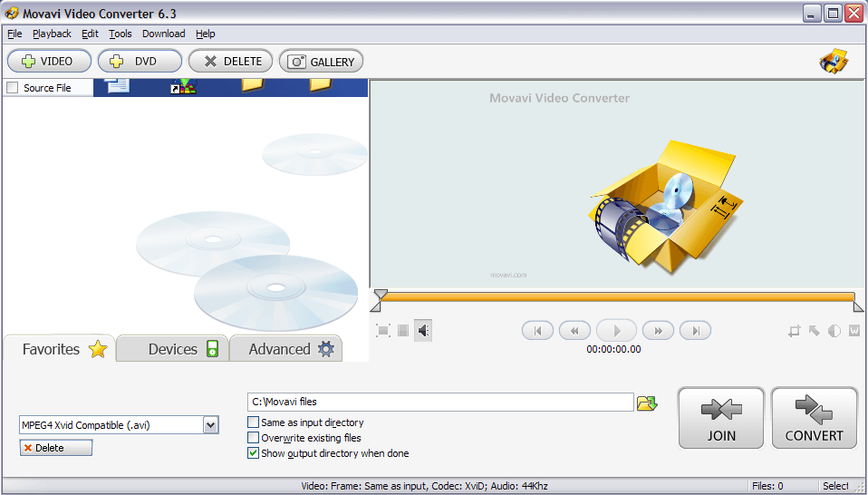Jump to end with the skip-to-end button
The image size is (868, 495).
tap(695, 331)
